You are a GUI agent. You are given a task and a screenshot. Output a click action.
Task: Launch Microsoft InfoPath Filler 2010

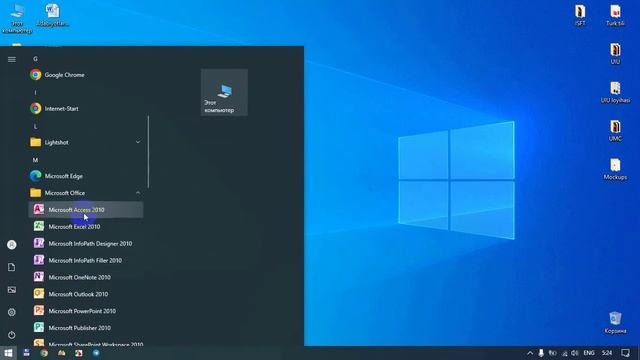(x=86, y=260)
